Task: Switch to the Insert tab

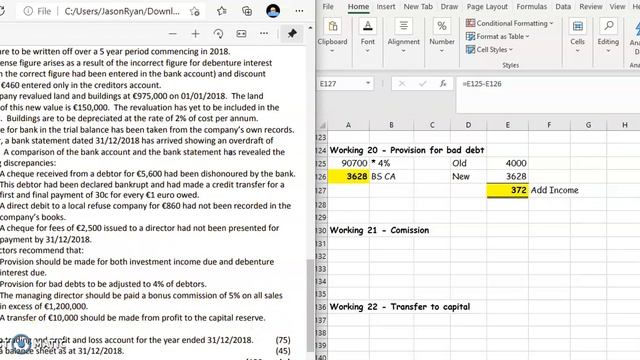Action: (x=386, y=7)
